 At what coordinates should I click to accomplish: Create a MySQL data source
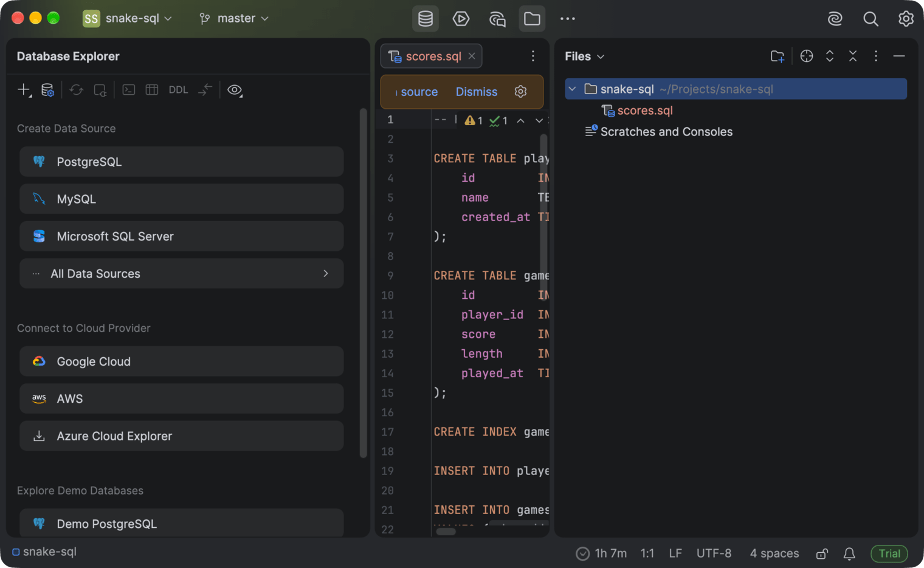(x=182, y=199)
